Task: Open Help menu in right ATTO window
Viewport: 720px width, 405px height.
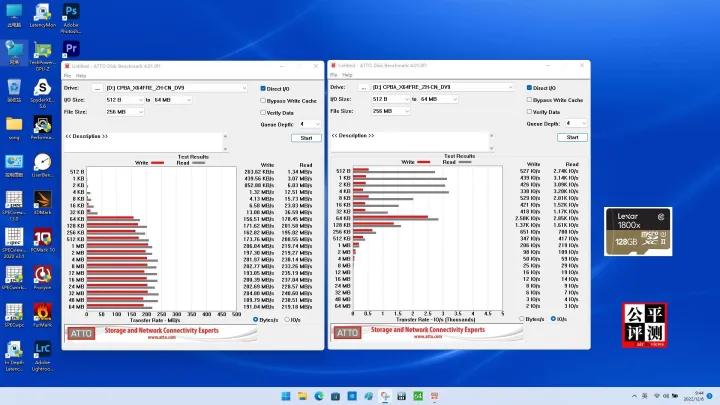Action: point(347,74)
